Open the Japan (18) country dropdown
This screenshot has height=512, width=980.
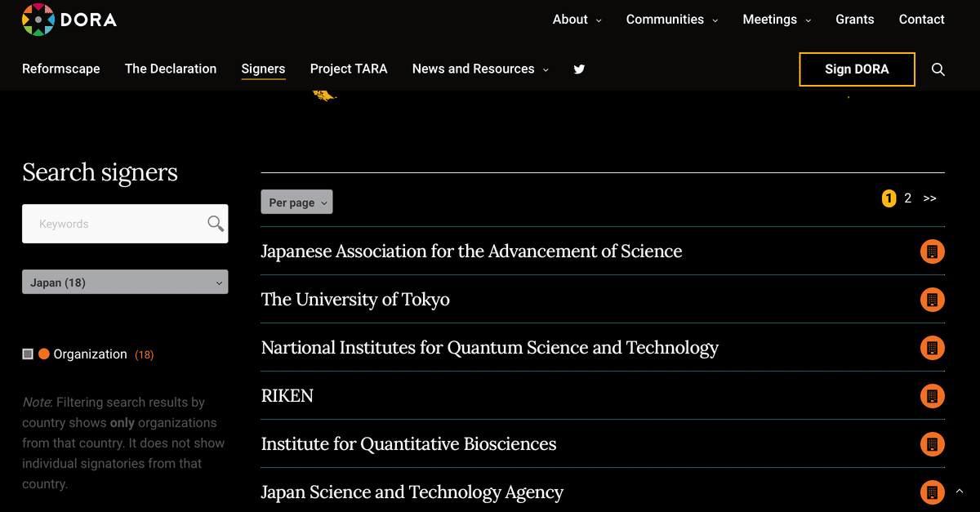(125, 282)
